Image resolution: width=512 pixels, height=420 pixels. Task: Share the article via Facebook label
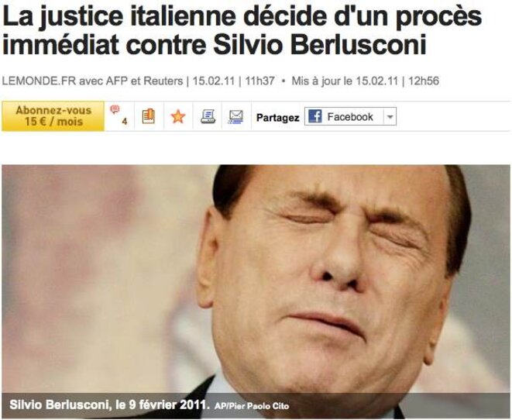[349, 116]
